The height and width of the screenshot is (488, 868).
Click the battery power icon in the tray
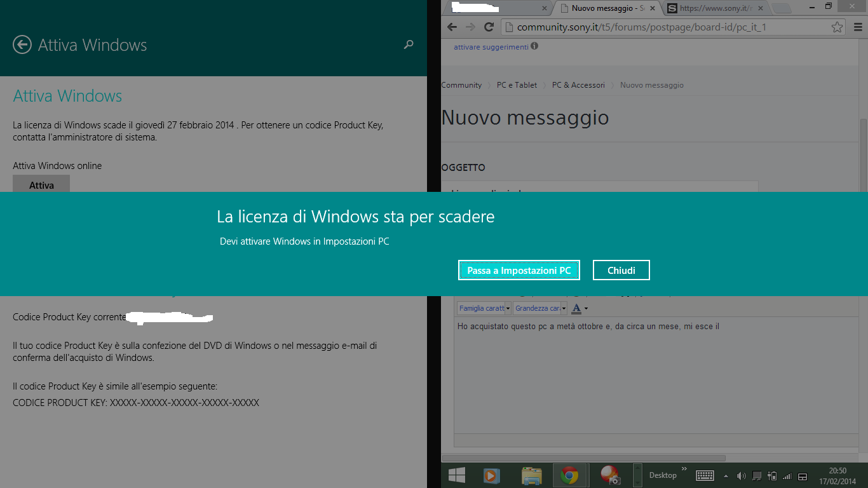(x=772, y=476)
